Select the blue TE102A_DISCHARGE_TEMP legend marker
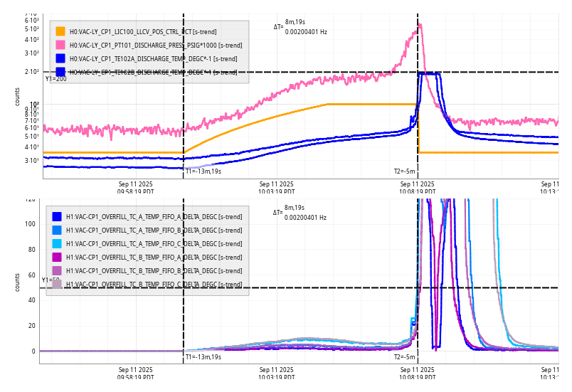The height and width of the screenshot is (392, 572). tap(60, 58)
